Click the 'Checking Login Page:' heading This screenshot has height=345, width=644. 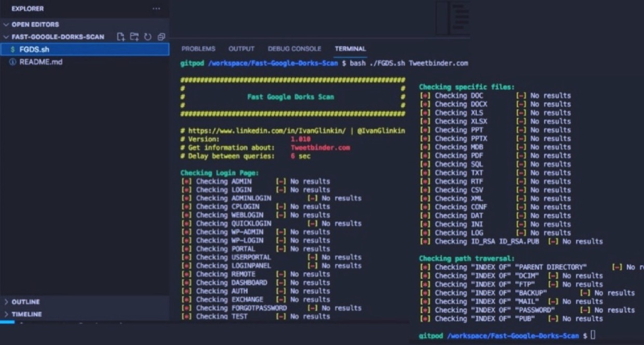(x=220, y=173)
